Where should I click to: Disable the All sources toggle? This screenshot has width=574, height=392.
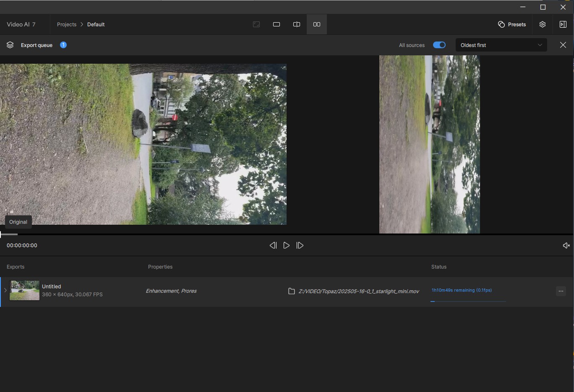click(x=439, y=45)
